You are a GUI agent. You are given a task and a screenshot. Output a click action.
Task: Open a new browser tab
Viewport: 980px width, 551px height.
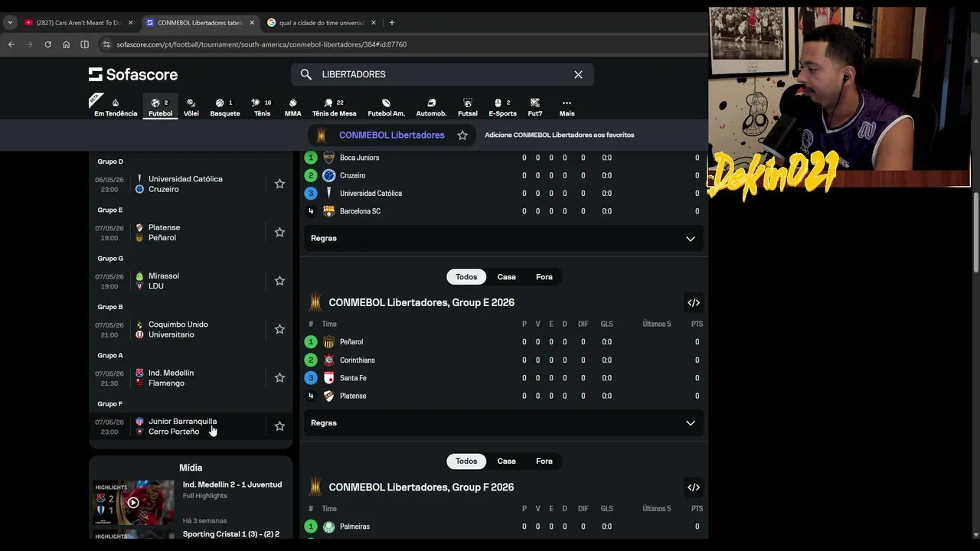391,23
